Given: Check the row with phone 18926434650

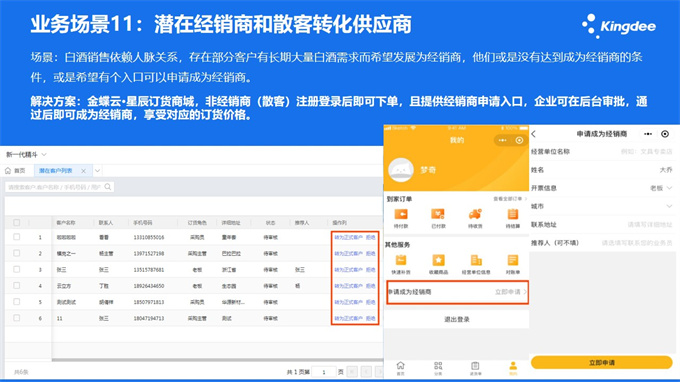Looking at the screenshot, I should pos(16,286).
